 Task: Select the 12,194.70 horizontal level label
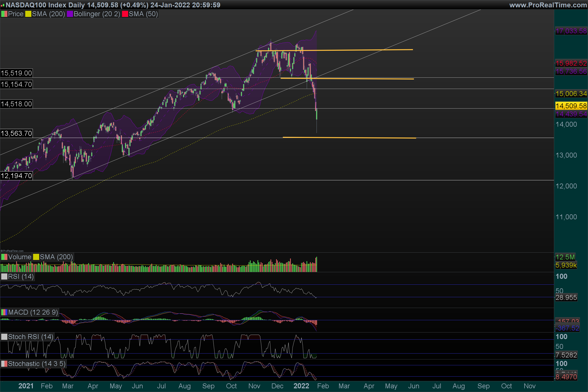point(16,176)
